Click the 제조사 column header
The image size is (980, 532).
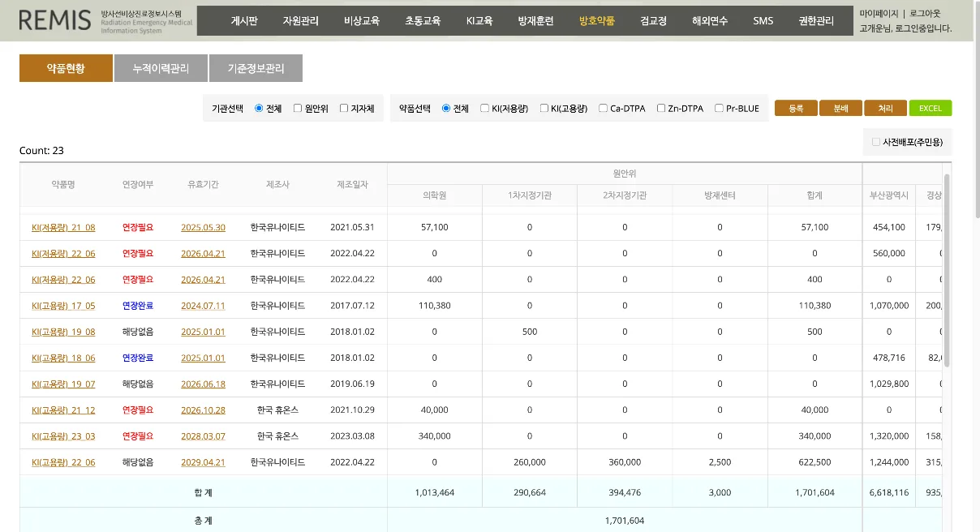coord(277,184)
